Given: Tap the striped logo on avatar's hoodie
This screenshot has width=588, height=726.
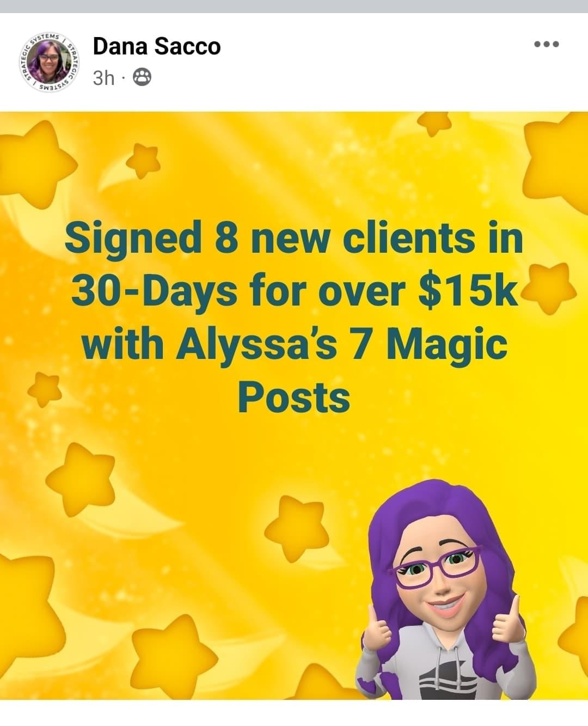Looking at the screenshot, I should pyautogui.click(x=440, y=678).
